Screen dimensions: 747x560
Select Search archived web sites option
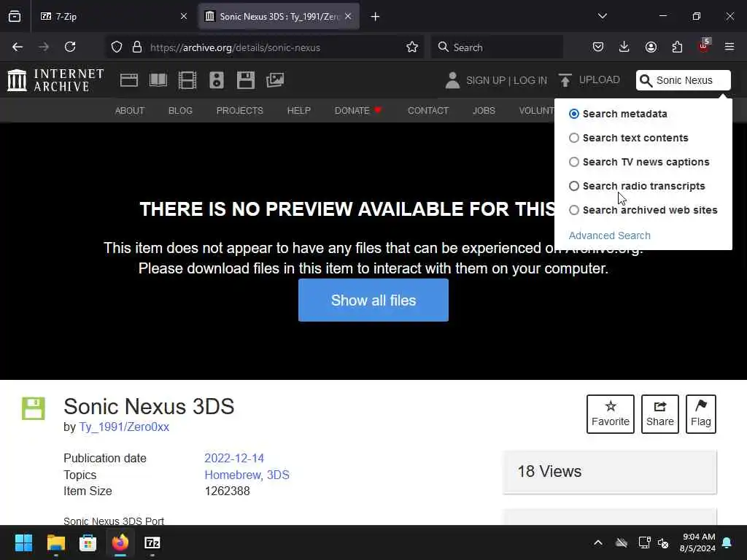coord(574,210)
